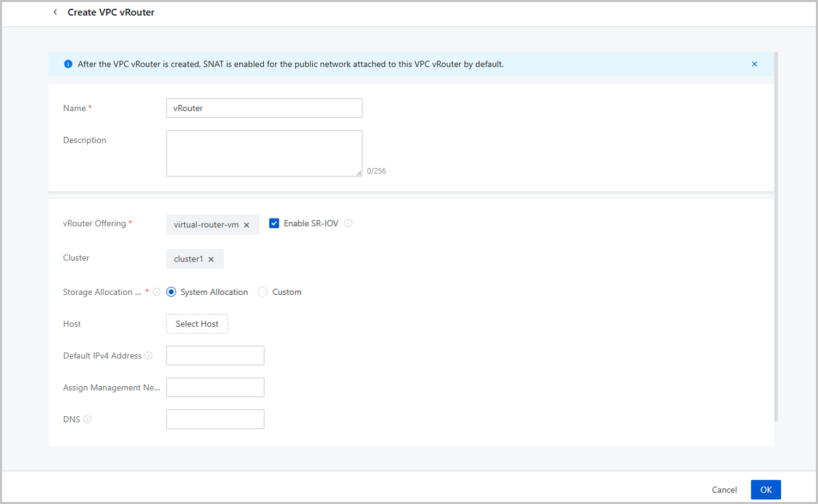Click the Default IPv4 Address input
Screen dimensions: 818x504
(215, 356)
